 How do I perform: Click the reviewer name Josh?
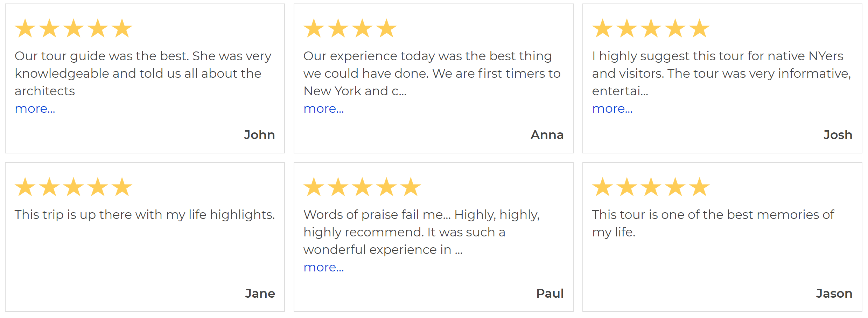(838, 135)
